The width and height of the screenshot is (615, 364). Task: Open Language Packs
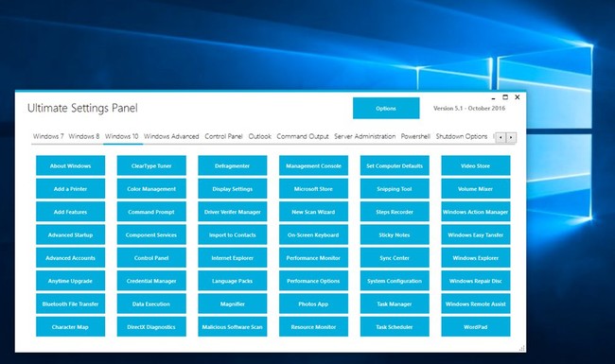coord(233,281)
